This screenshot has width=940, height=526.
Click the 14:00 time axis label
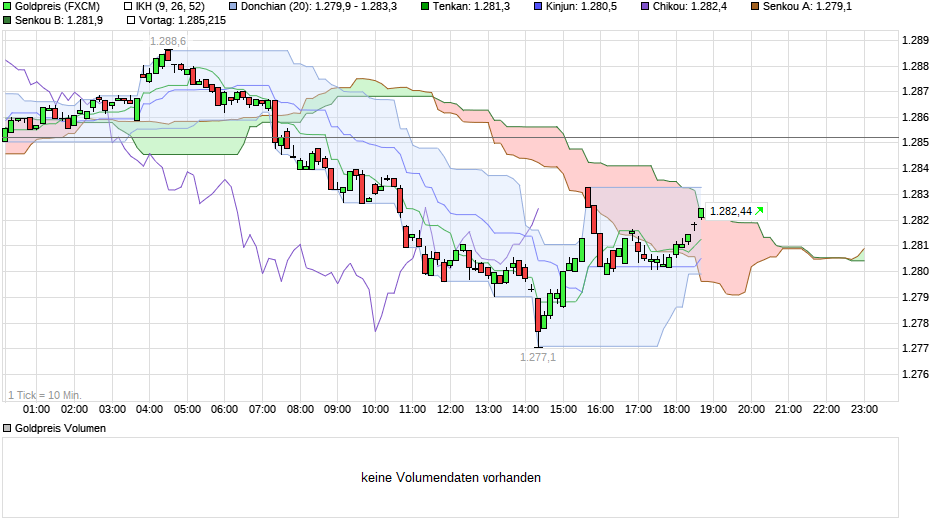(525, 409)
